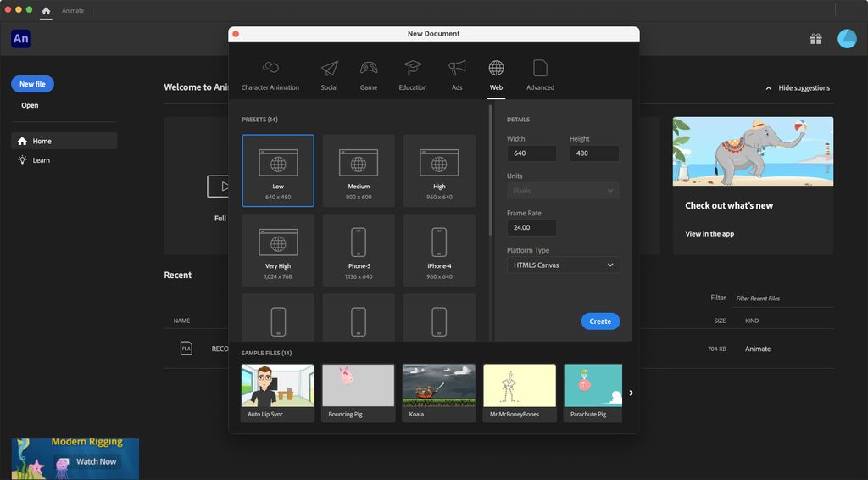Click the Width input field
Viewport: 868px width, 480px height.
pos(531,153)
